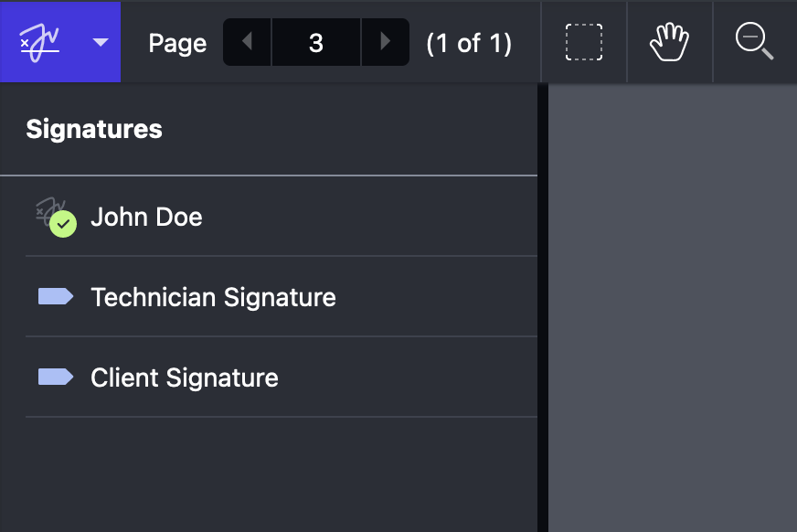Click the green verified checkmark badge
This screenshot has height=532, width=797.
click(62, 224)
